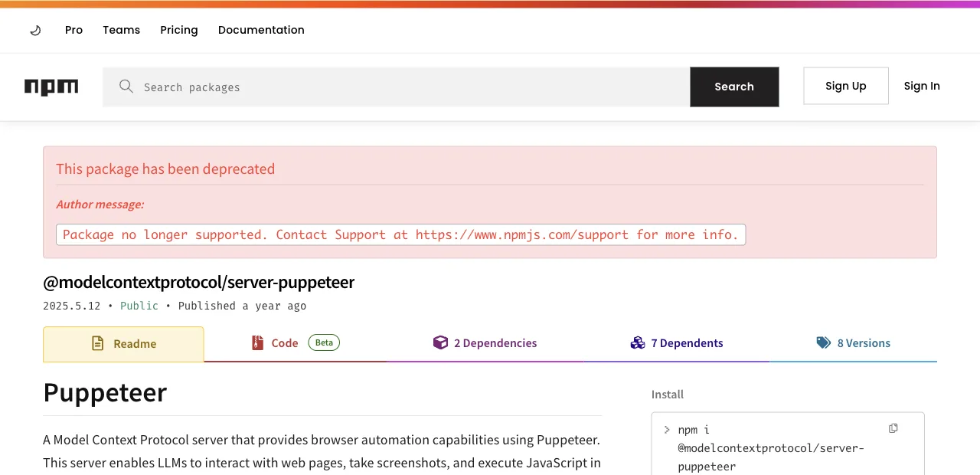
Task: Open the Documentation link
Action: (x=261, y=30)
